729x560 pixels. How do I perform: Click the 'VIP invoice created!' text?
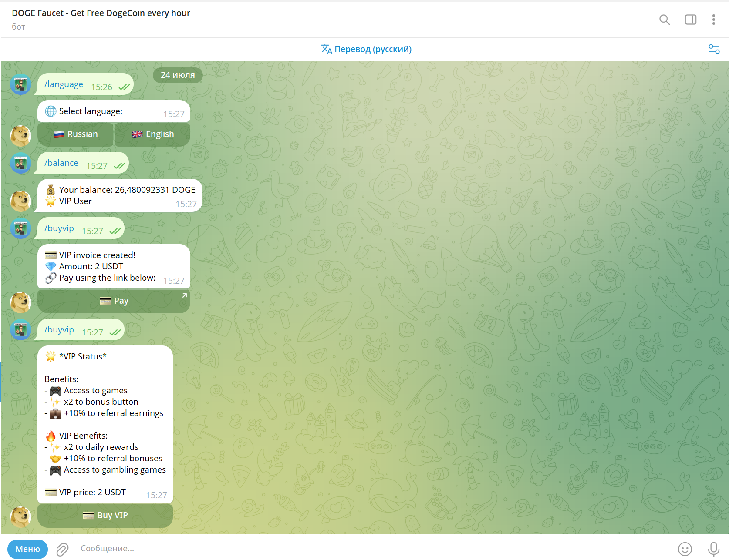(x=97, y=255)
